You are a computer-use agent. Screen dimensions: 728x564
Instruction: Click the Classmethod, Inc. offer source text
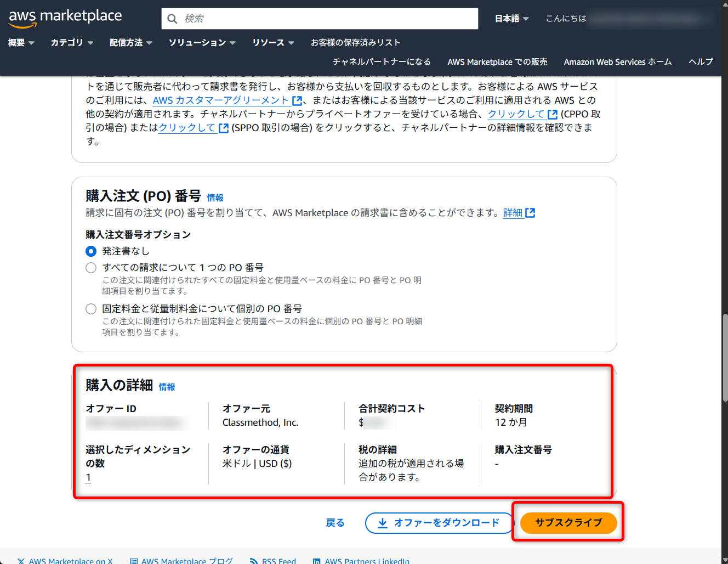coord(260,422)
